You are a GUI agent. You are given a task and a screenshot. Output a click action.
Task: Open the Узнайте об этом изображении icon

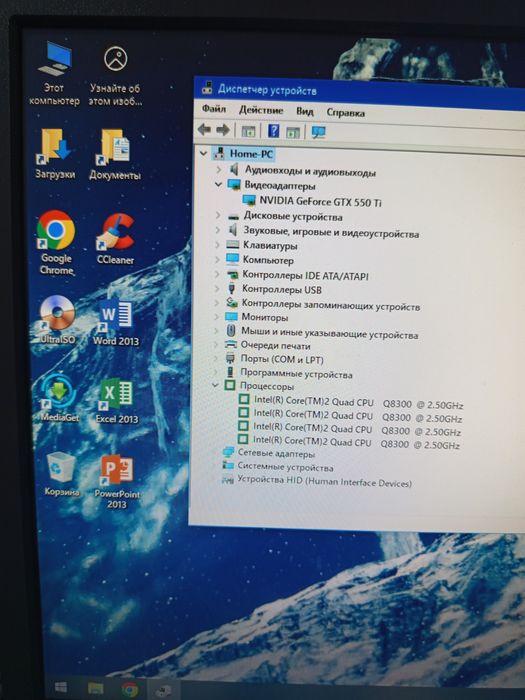tap(115, 75)
